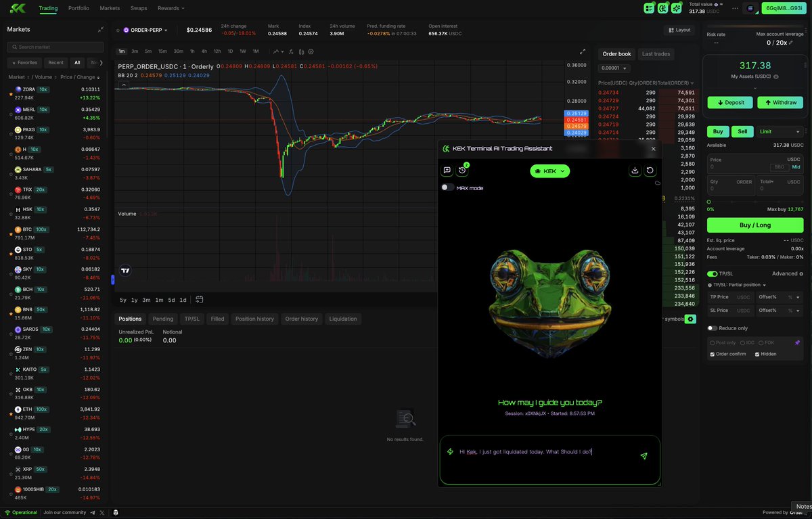The width and height of the screenshot is (812, 519).
Task: Click the lightning bolt icon in chat input
Action: click(450, 451)
